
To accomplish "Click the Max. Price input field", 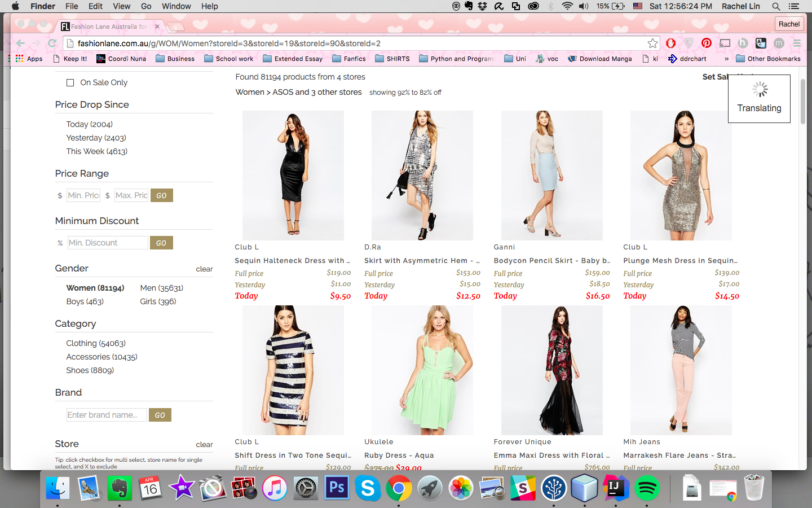I will coord(131,195).
